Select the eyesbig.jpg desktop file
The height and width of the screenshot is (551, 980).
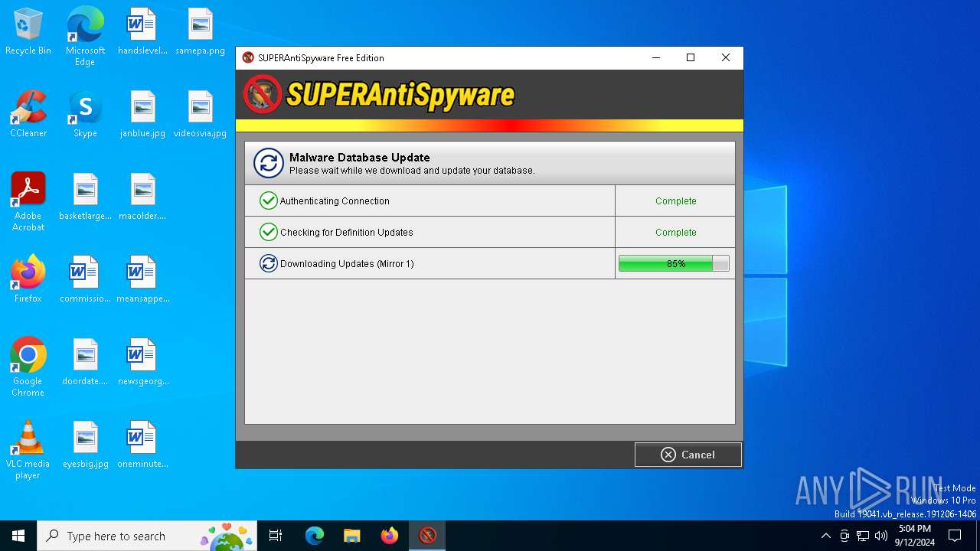click(x=85, y=445)
